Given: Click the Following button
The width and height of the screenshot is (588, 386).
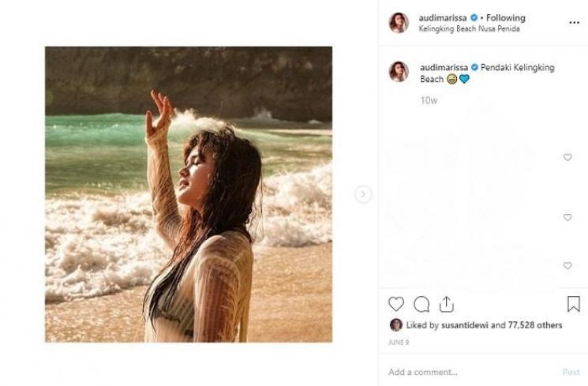Looking at the screenshot, I should pyautogui.click(x=506, y=17).
